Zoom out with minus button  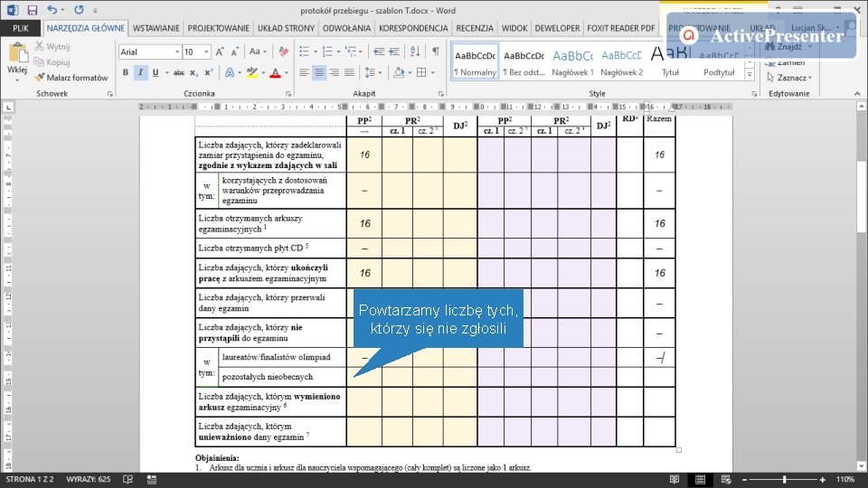coord(744,480)
